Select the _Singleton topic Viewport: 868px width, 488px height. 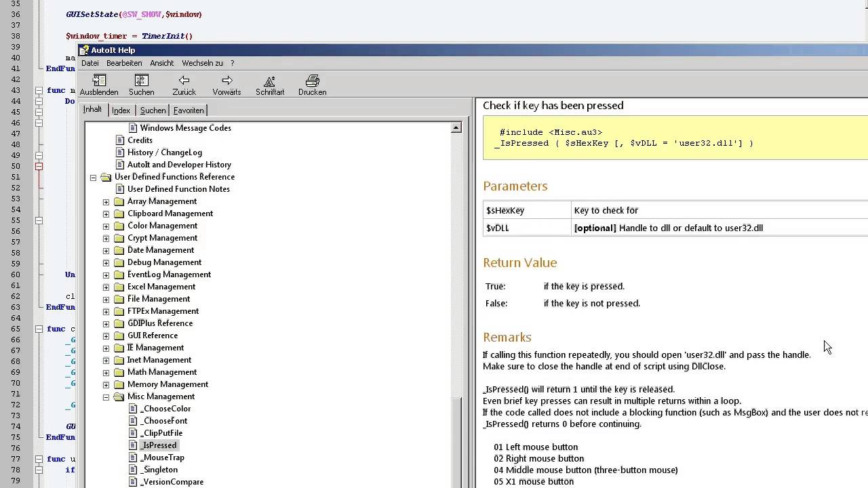pyautogui.click(x=159, y=470)
